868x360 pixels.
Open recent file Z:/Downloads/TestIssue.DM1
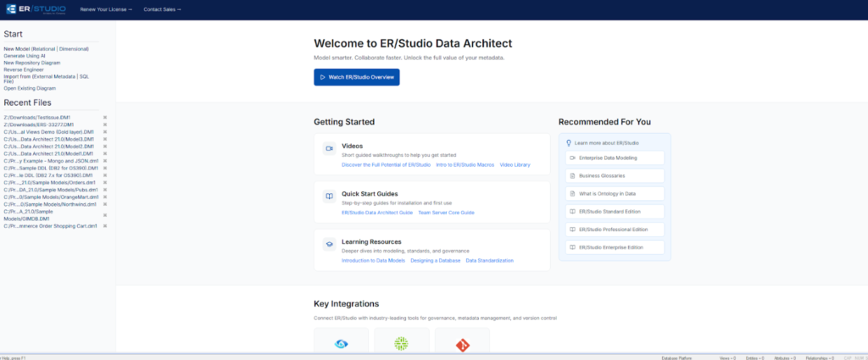click(x=37, y=118)
